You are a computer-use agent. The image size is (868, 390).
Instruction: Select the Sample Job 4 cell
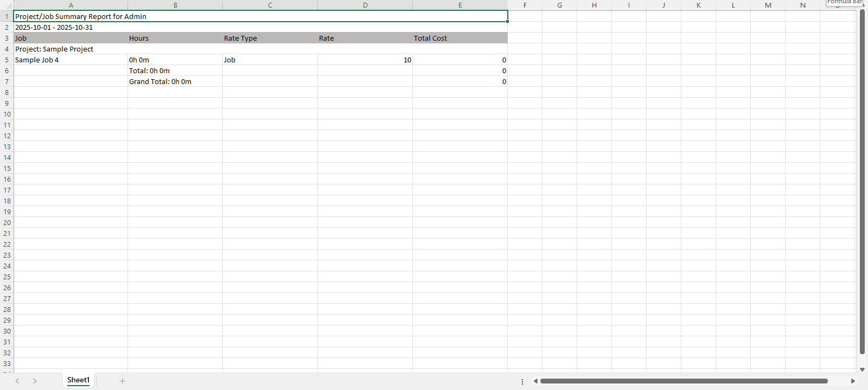pyautogui.click(x=71, y=60)
